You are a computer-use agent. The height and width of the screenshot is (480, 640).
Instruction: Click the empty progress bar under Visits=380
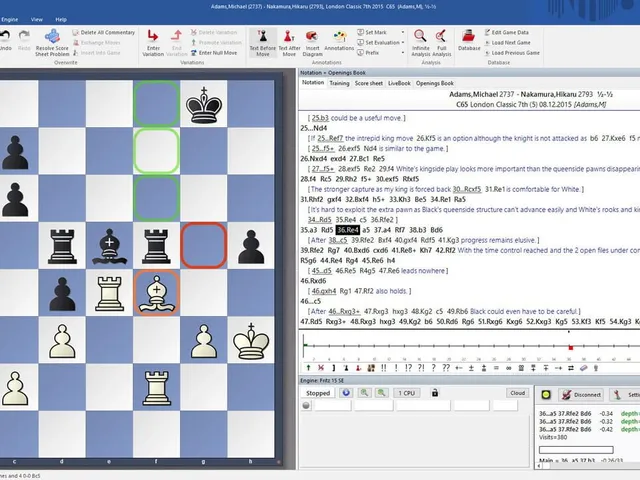pyautogui.click(x=576, y=450)
